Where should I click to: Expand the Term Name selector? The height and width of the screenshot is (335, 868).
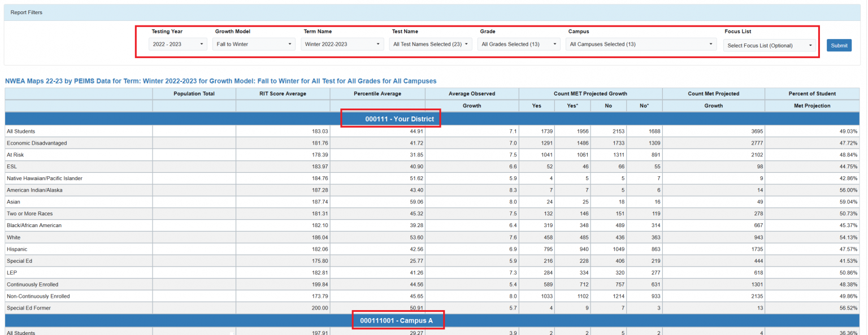click(x=341, y=43)
